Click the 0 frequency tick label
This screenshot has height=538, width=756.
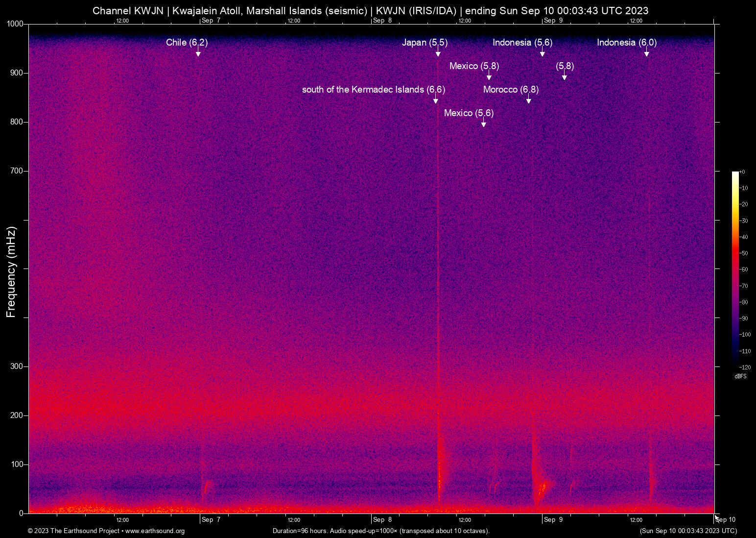click(21, 514)
